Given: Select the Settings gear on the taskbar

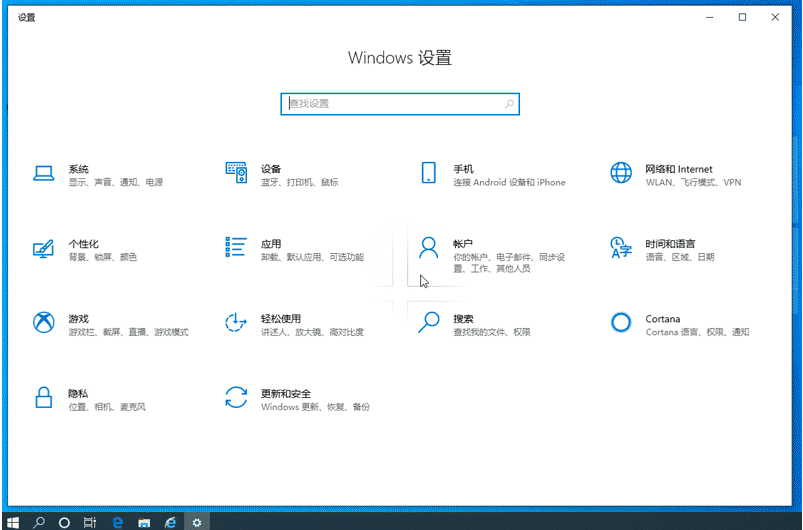Looking at the screenshot, I should (197, 522).
